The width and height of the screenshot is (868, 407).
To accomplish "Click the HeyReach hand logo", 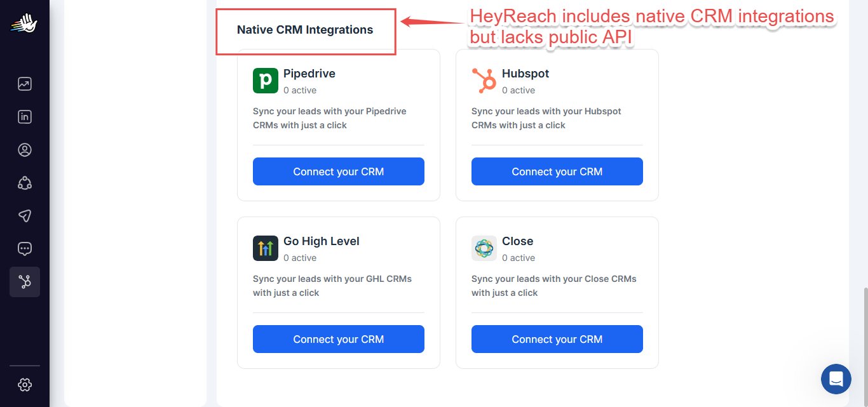I will [x=24, y=24].
